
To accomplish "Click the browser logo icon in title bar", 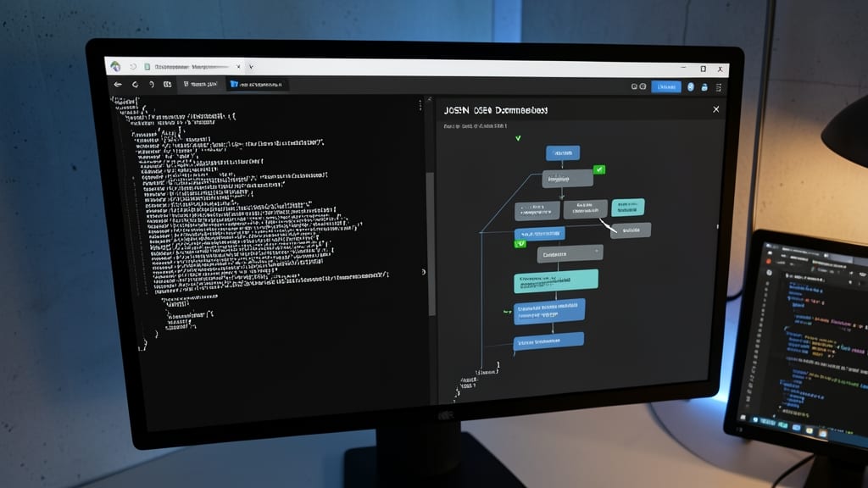I will (x=115, y=66).
